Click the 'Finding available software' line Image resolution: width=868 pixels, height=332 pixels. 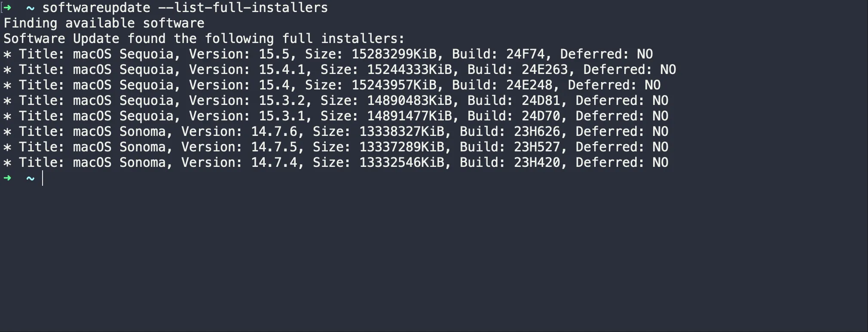[x=104, y=23]
